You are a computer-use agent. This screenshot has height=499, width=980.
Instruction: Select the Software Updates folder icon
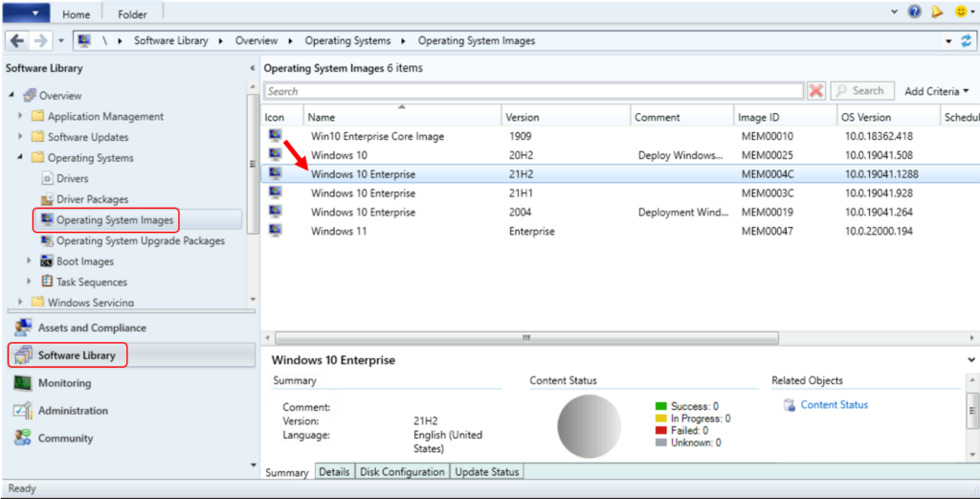[x=38, y=137]
